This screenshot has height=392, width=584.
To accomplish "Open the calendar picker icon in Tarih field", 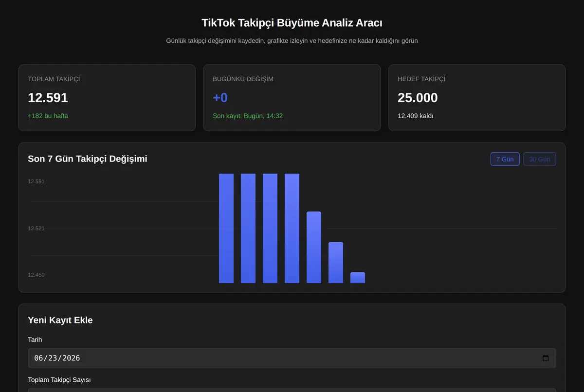I will point(546,358).
